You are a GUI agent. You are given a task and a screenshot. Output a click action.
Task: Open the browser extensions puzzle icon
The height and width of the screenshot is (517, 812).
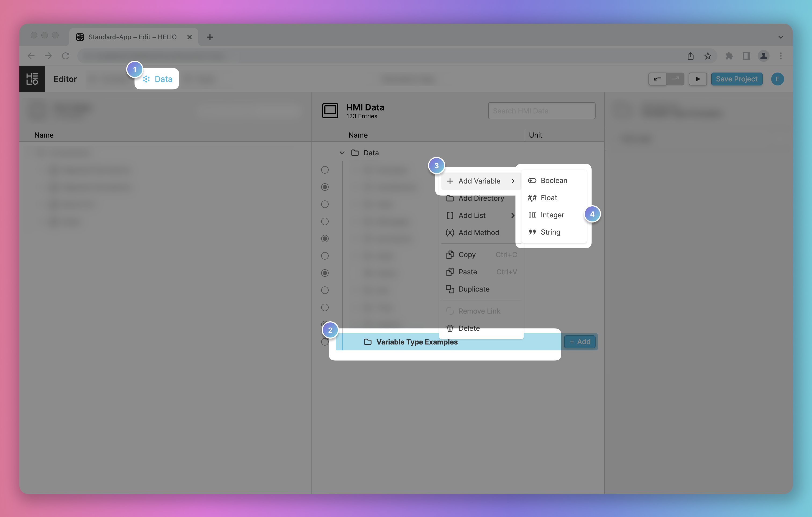tap(729, 56)
